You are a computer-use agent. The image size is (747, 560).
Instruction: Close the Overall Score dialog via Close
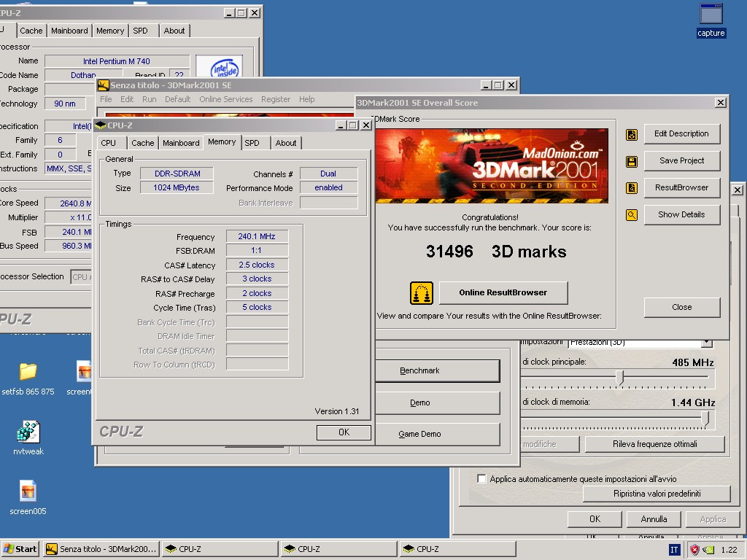(x=682, y=307)
